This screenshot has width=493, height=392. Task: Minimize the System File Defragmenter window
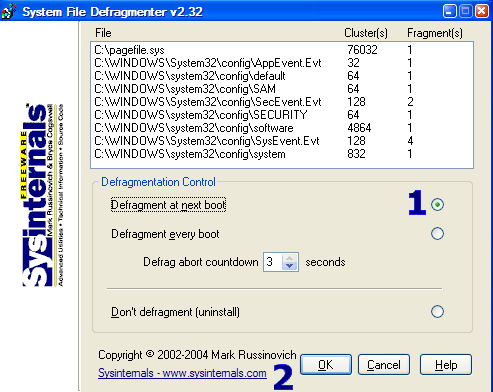(449, 11)
